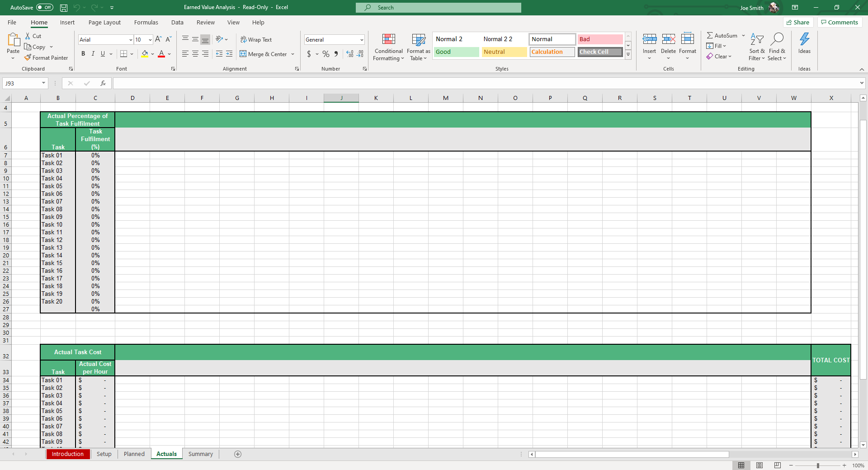Toggle Wrap Text
Screen dimensions: 868x470
(x=256, y=40)
